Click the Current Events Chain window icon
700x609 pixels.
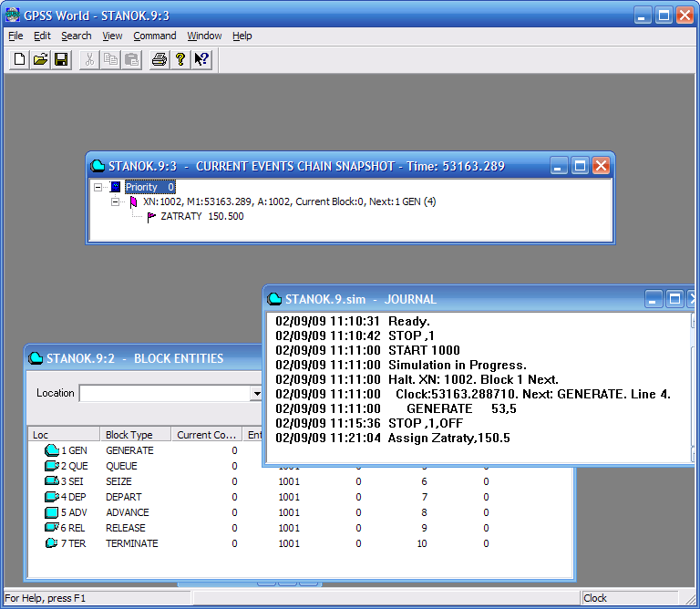click(x=98, y=166)
